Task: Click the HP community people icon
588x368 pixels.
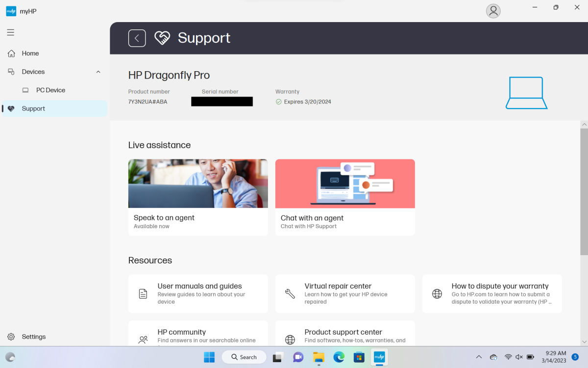Action: pyautogui.click(x=143, y=340)
